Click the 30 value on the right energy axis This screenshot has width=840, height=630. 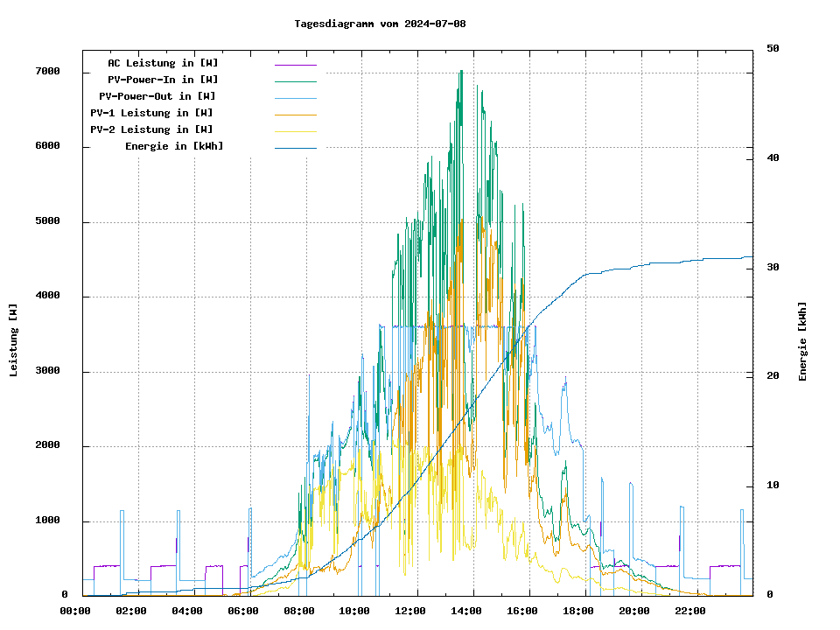point(773,268)
